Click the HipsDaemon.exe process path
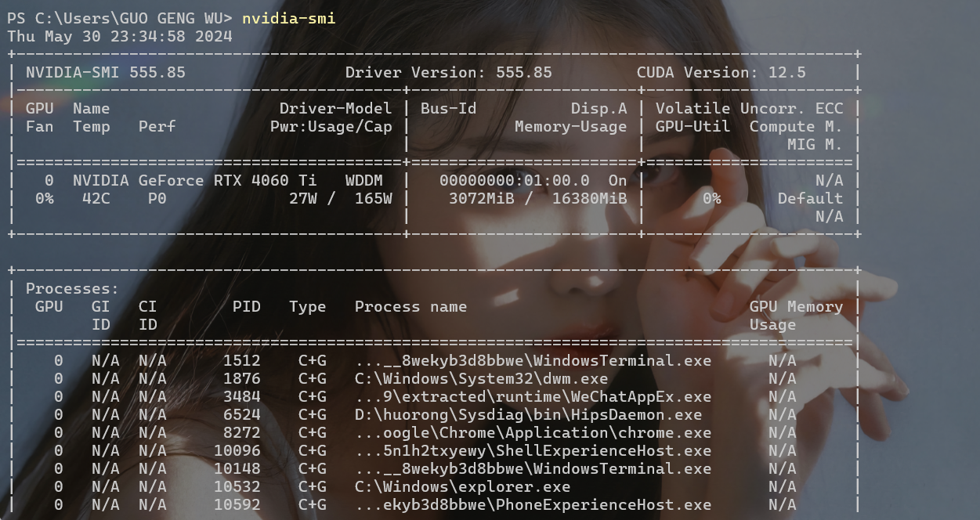Image resolution: width=980 pixels, height=520 pixels. 529,414
